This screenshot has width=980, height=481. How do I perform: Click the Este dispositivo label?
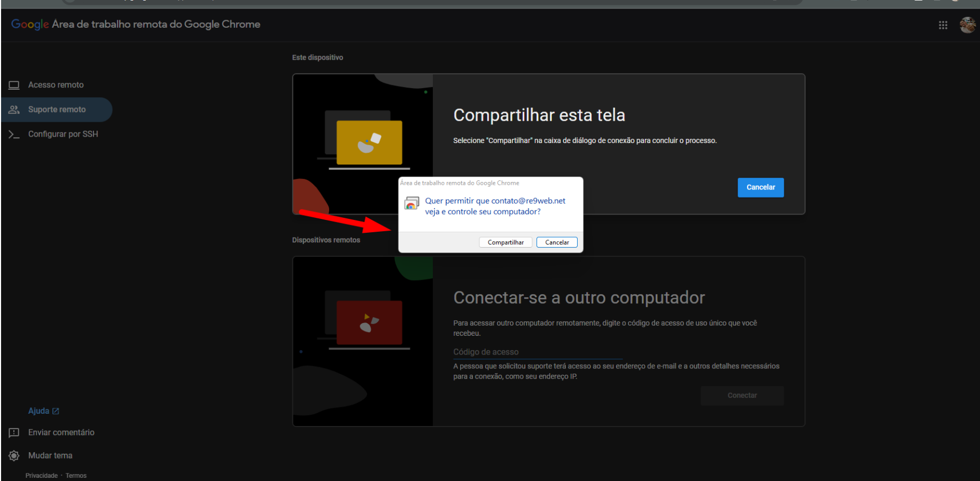(x=317, y=58)
